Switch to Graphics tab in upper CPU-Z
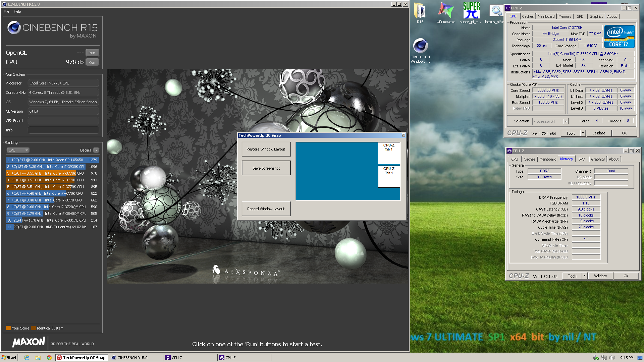This screenshot has height=362, width=644. click(596, 16)
